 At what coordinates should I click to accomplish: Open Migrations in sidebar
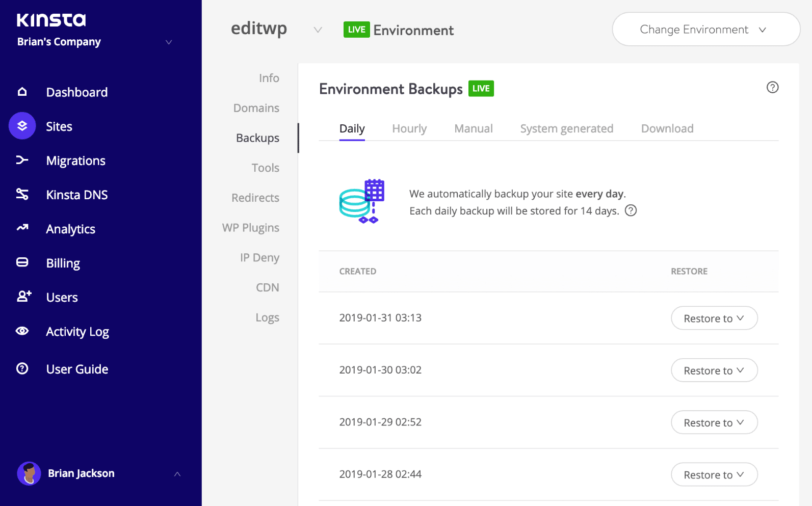pyautogui.click(x=76, y=161)
